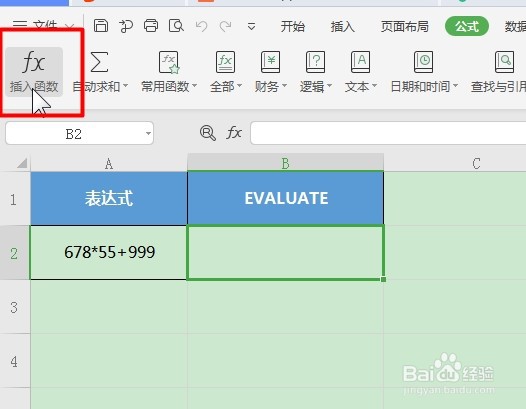This screenshot has height=409, width=526.
Task: Click the Select All corner triangle
Action: [x=22, y=163]
